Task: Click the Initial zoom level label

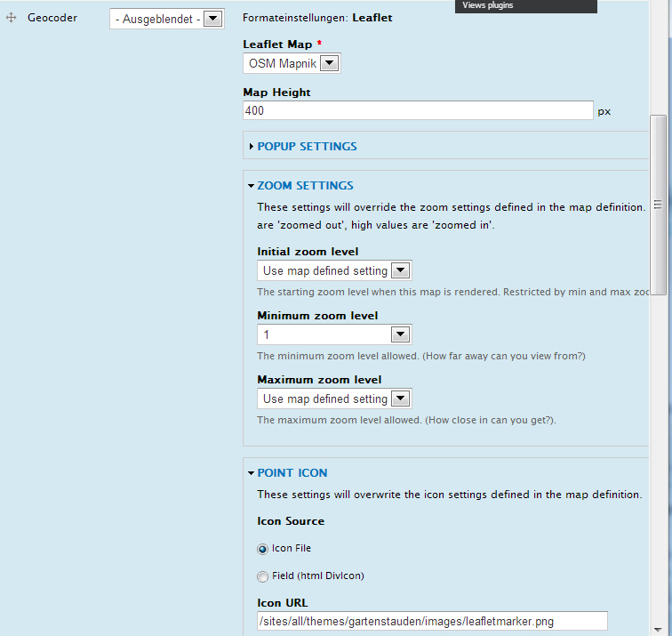Action: tap(308, 252)
